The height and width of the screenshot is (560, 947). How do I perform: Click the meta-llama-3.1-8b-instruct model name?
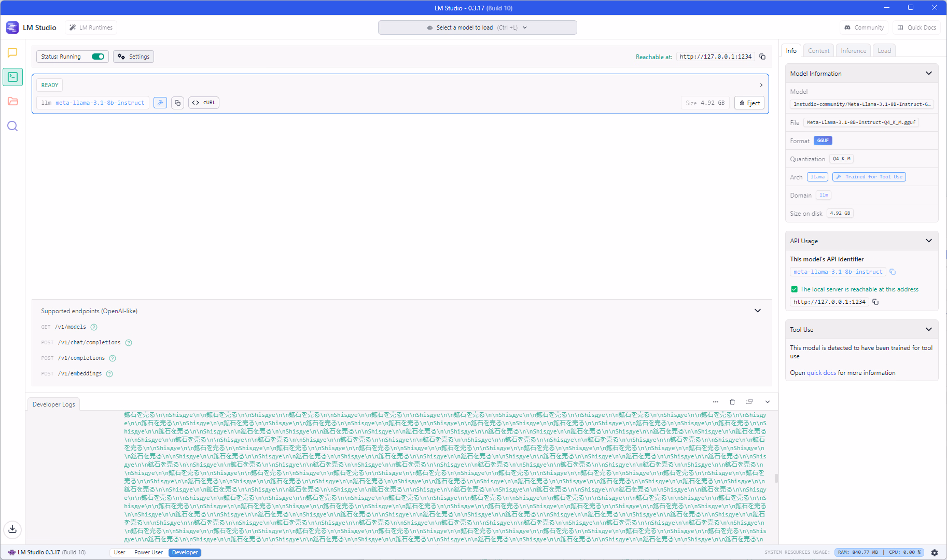[100, 103]
